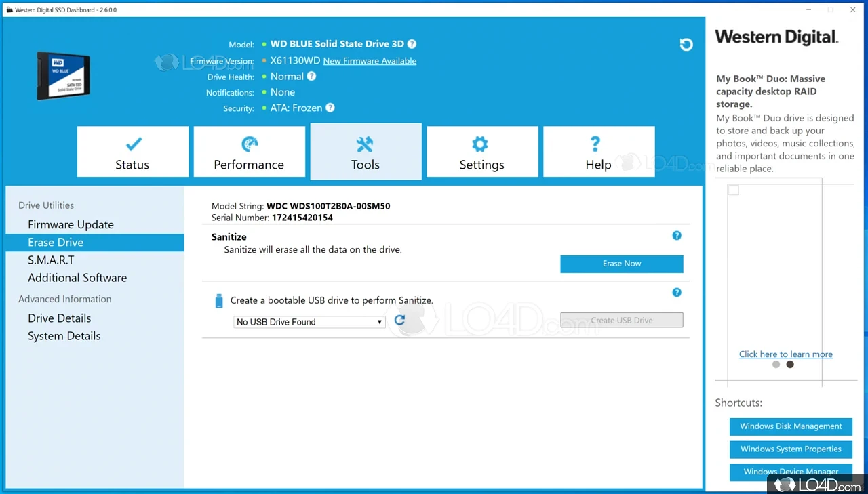Click the WD Blue SSD drive image
This screenshot has width=868, height=494.
coord(63,75)
